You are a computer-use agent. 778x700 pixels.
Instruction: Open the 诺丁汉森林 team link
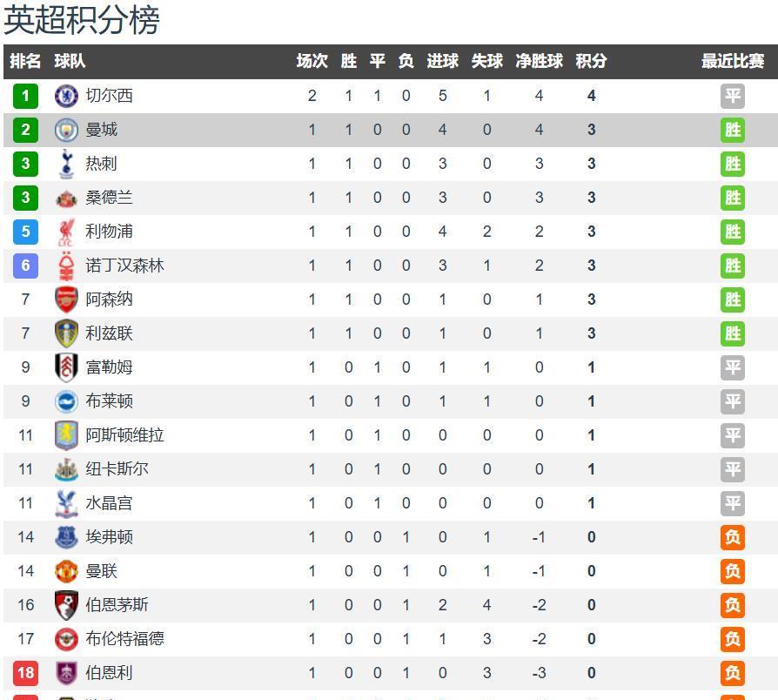tap(124, 266)
